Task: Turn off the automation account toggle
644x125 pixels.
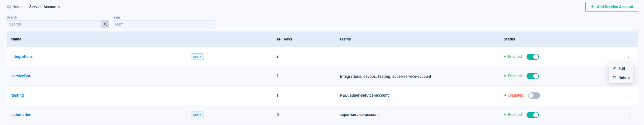Action: click(x=532, y=115)
